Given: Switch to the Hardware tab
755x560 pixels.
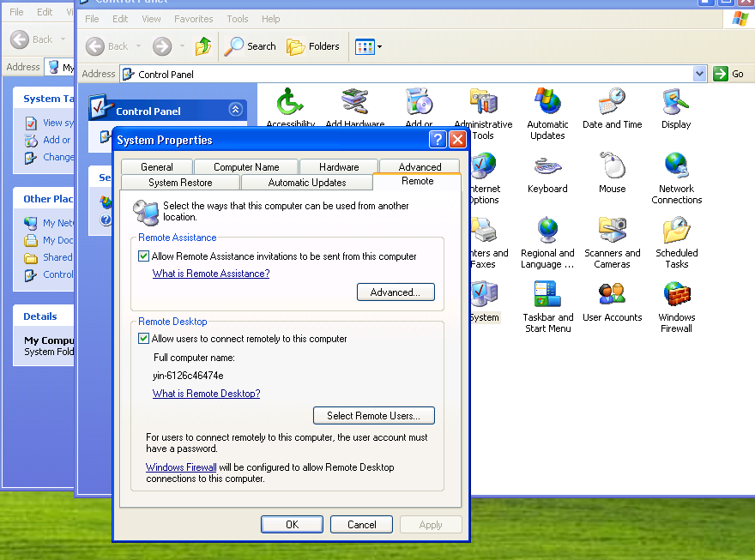Looking at the screenshot, I should coord(339,167).
